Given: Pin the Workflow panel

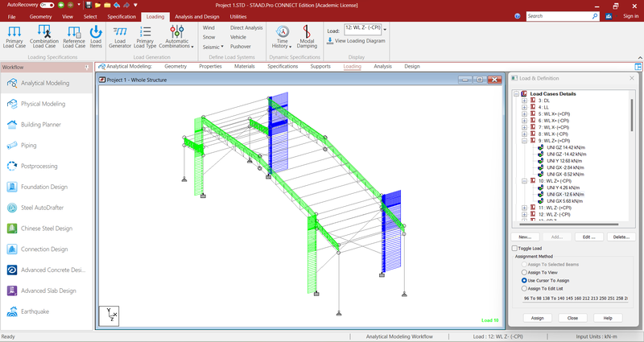Looking at the screenshot, I should point(87,68).
